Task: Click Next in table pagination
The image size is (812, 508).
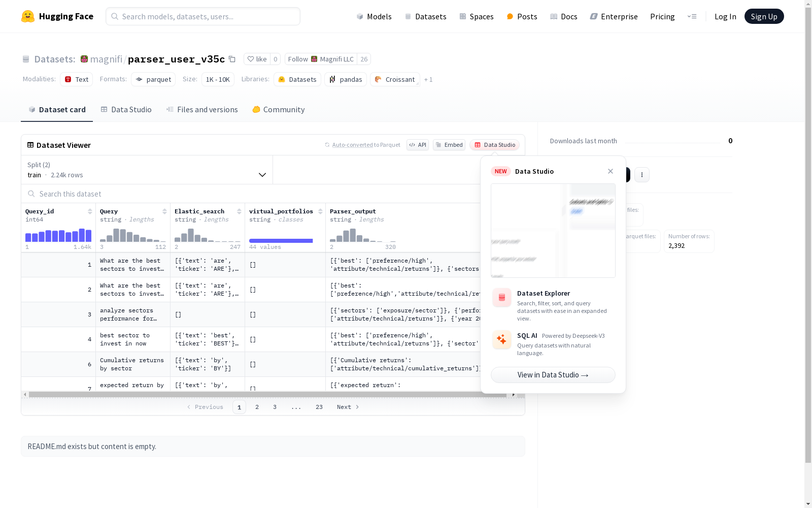Action: pos(348,407)
